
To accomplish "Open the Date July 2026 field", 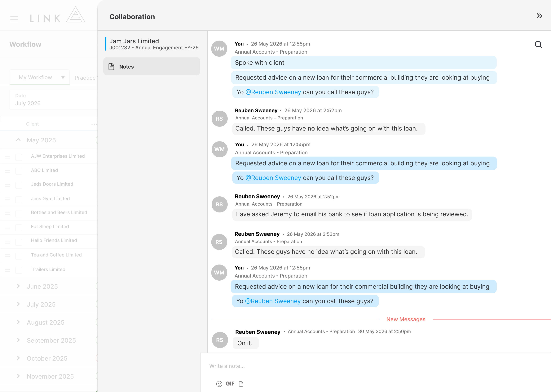I will [x=53, y=100].
